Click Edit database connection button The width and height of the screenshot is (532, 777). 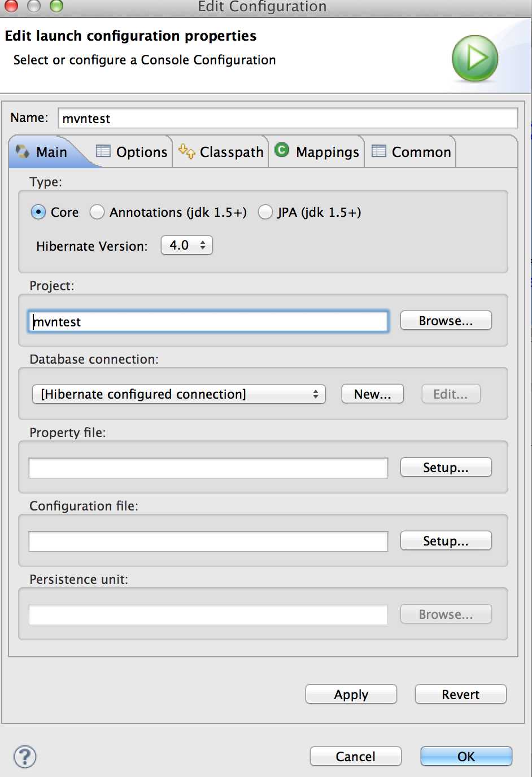(x=451, y=394)
